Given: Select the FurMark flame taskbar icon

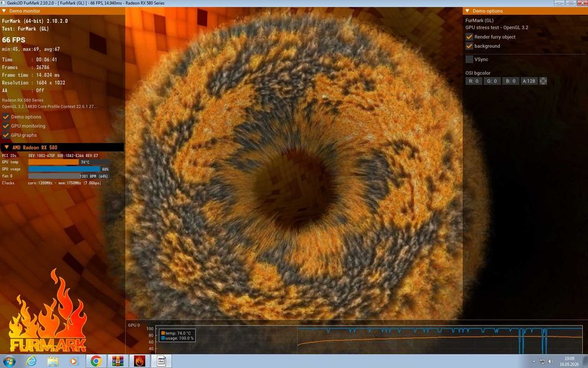Looking at the screenshot, I should tap(139, 362).
